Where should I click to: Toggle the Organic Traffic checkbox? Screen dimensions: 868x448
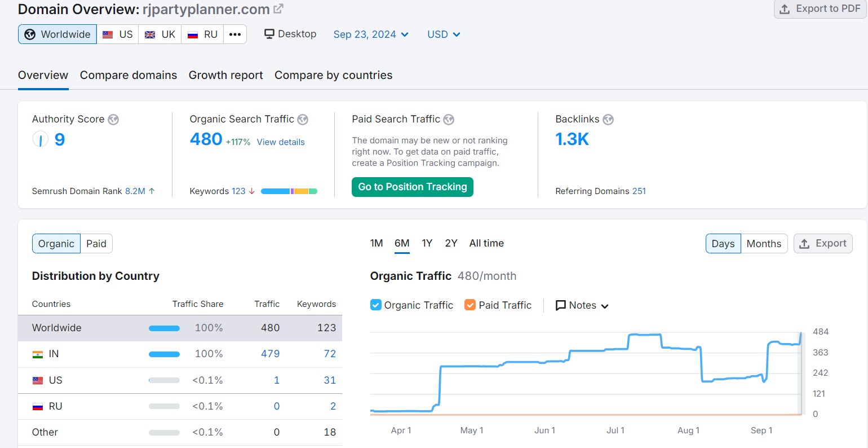tap(376, 305)
